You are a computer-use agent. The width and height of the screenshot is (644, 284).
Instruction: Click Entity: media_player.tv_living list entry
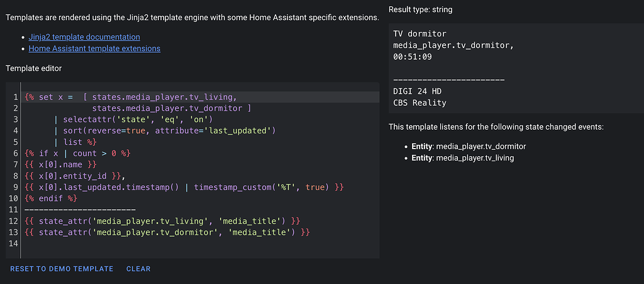[463, 158]
